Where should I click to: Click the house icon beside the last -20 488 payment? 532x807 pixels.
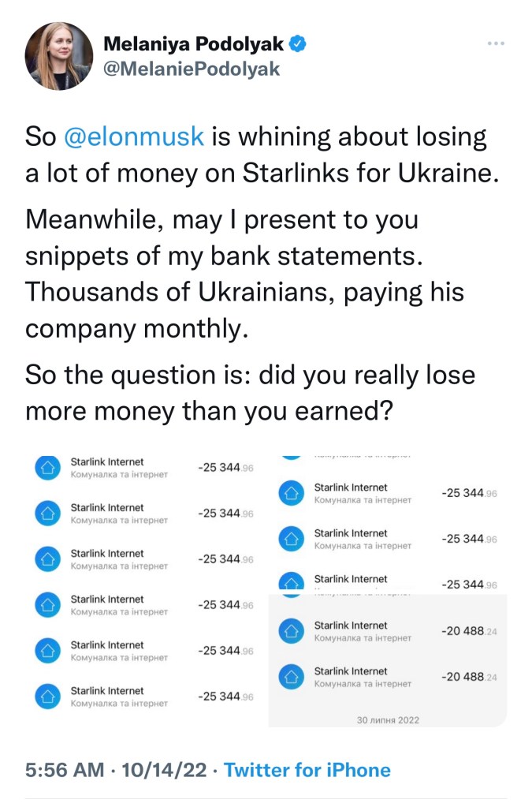(292, 677)
